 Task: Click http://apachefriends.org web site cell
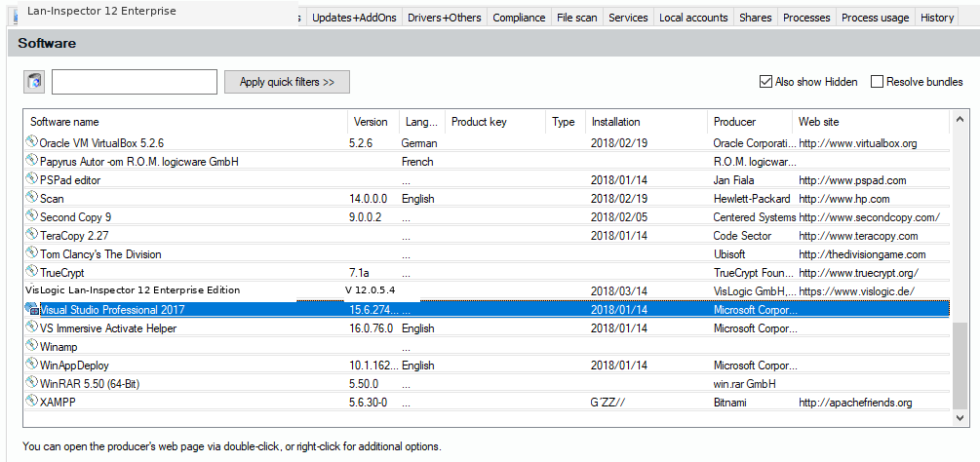pyautogui.click(x=855, y=403)
